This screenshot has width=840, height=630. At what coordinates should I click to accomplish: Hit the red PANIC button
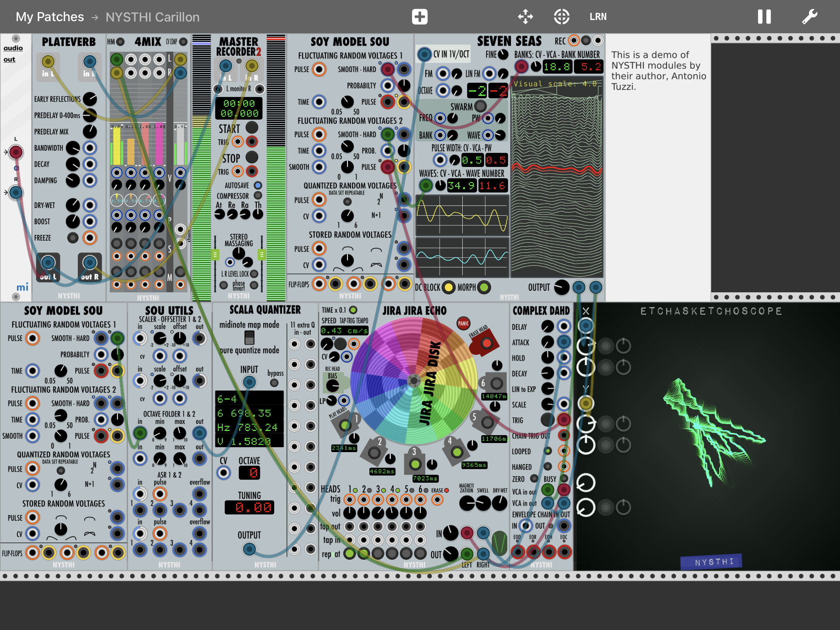click(x=463, y=323)
